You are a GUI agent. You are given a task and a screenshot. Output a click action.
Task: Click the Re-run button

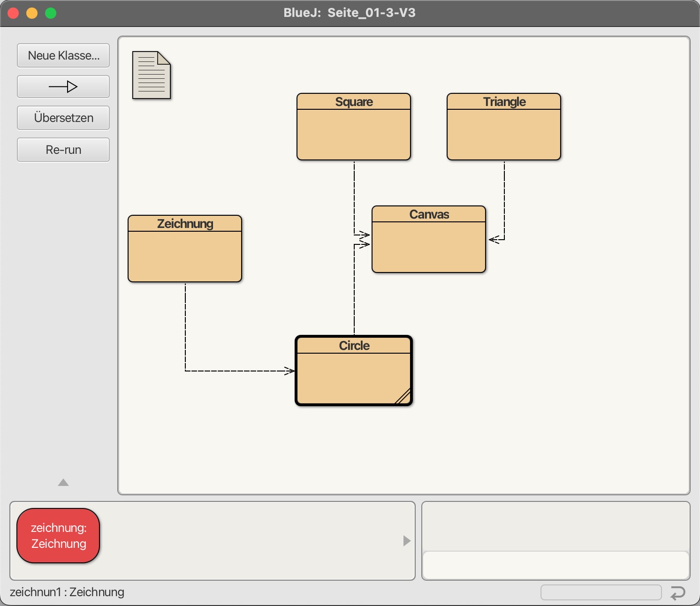(63, 150)
